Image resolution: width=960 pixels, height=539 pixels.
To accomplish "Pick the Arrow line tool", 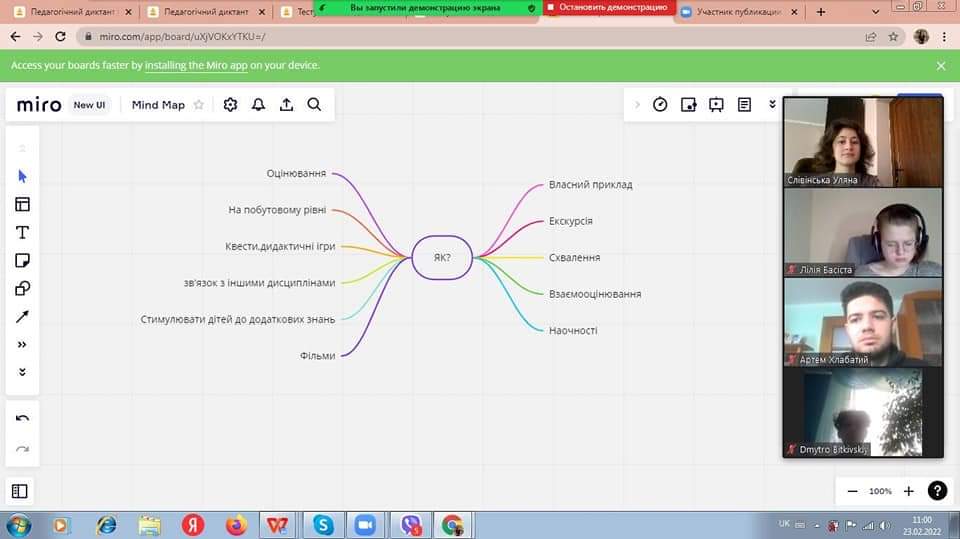I will pyautogui.click(x=23, y=317).
